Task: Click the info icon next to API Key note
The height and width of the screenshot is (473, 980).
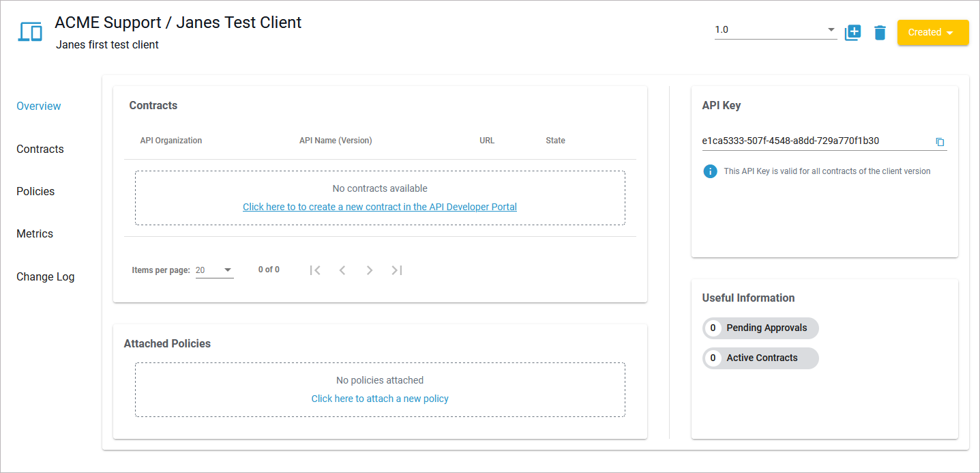Action: (x=710, y=171)
